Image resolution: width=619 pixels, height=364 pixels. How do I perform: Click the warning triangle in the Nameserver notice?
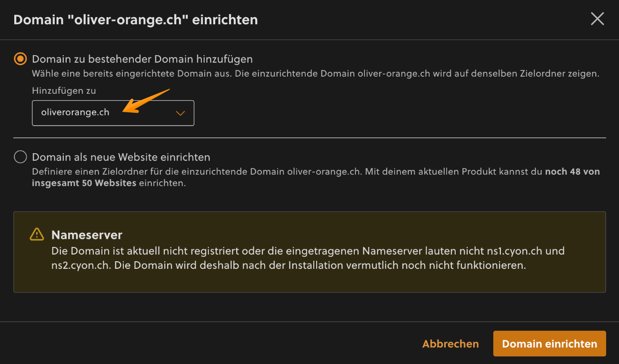coord(36,234)
